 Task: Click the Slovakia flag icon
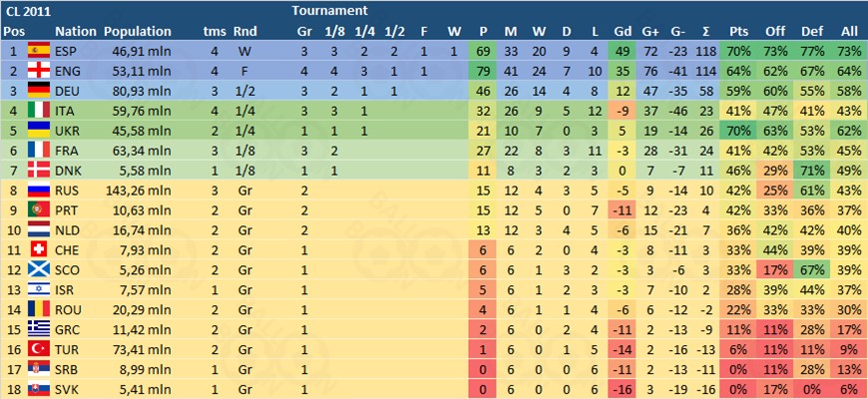(38, 389)
